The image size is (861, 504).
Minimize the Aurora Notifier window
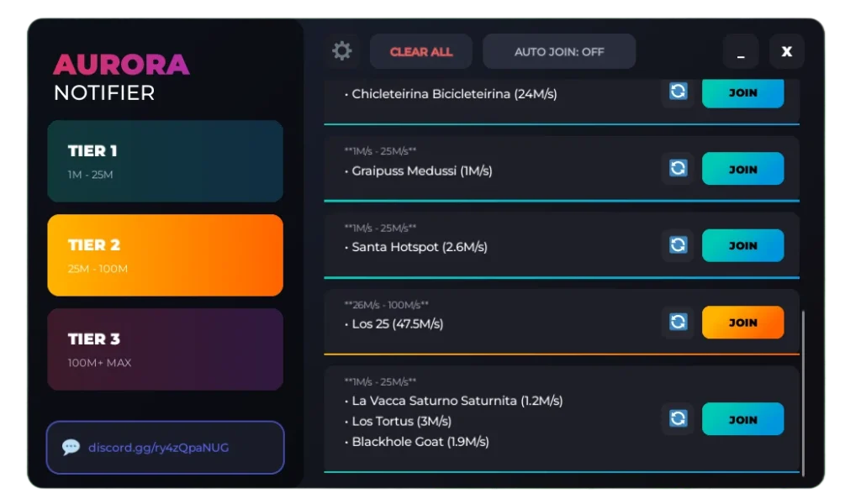(741, 50)
